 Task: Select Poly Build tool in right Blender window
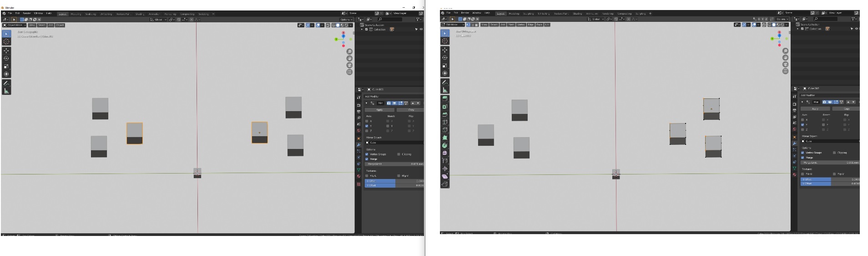click(x=445, y=137)
